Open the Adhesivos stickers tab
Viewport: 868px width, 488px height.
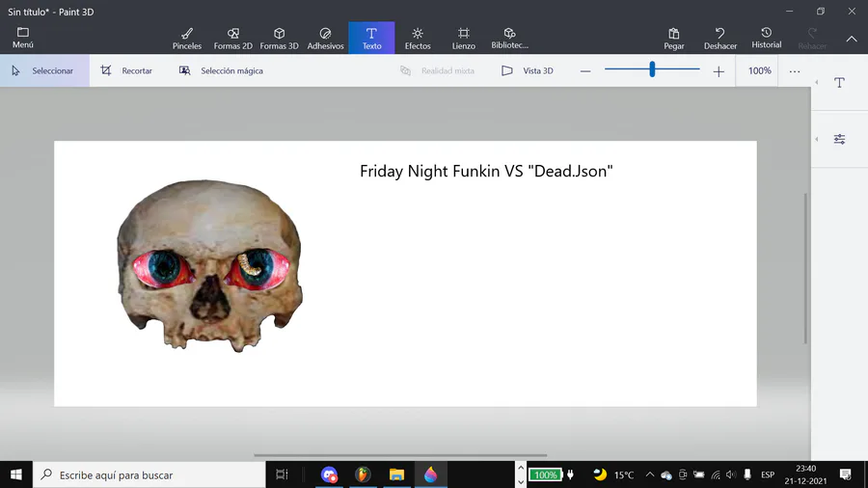tap(326, 39)
